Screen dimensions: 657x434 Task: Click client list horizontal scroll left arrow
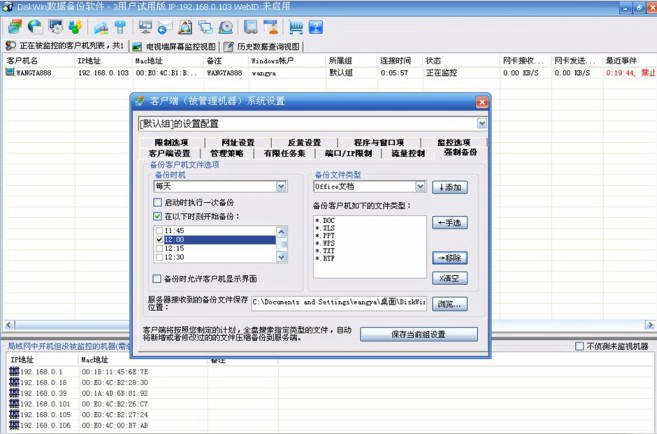(x=9, y=325)
